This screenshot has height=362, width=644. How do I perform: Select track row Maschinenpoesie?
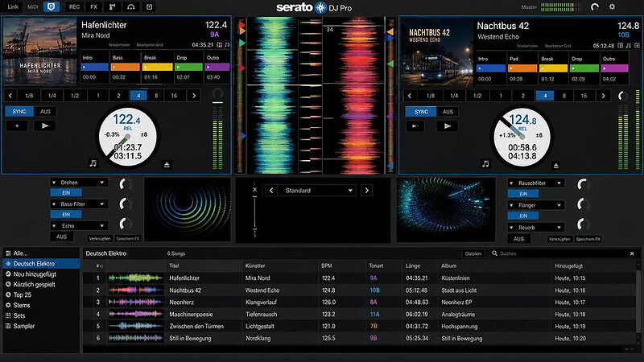pyautogui.click(x=359, y=314)
